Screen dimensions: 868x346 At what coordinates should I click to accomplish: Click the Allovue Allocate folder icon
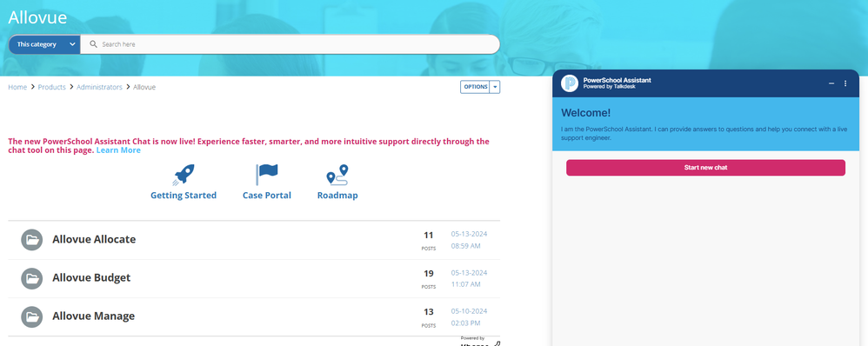[31, 240]
